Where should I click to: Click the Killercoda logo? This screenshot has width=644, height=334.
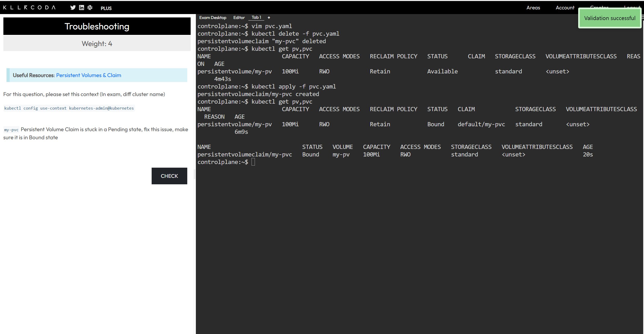(x=29, y=8)
